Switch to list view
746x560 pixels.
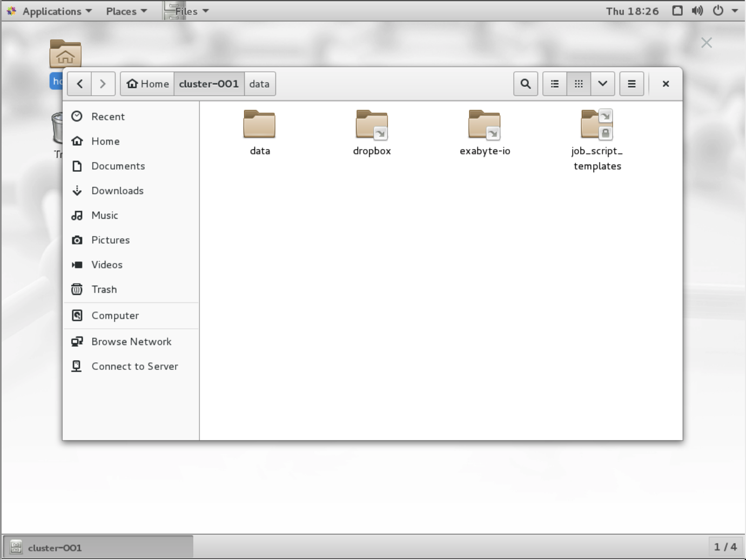554,84
